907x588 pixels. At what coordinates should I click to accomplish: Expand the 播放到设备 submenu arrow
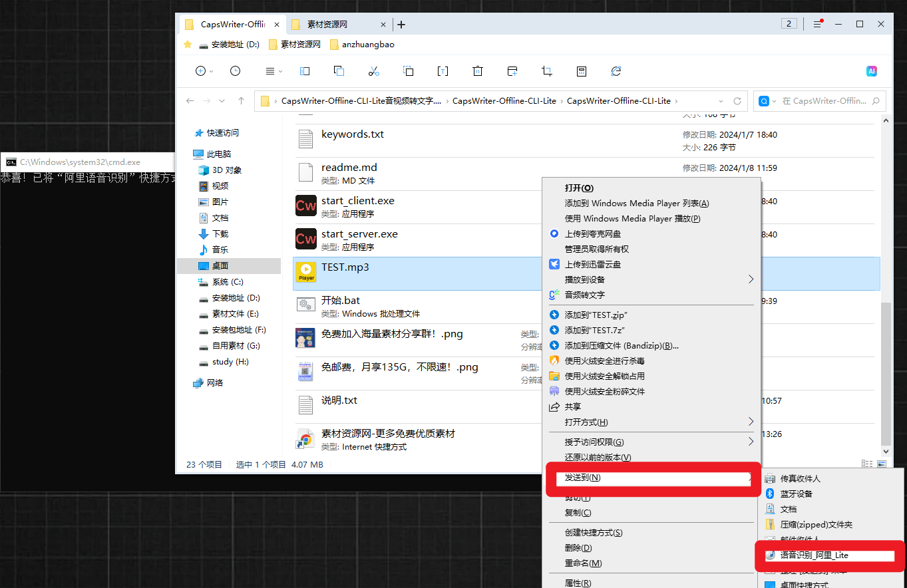tap(751, 279)
